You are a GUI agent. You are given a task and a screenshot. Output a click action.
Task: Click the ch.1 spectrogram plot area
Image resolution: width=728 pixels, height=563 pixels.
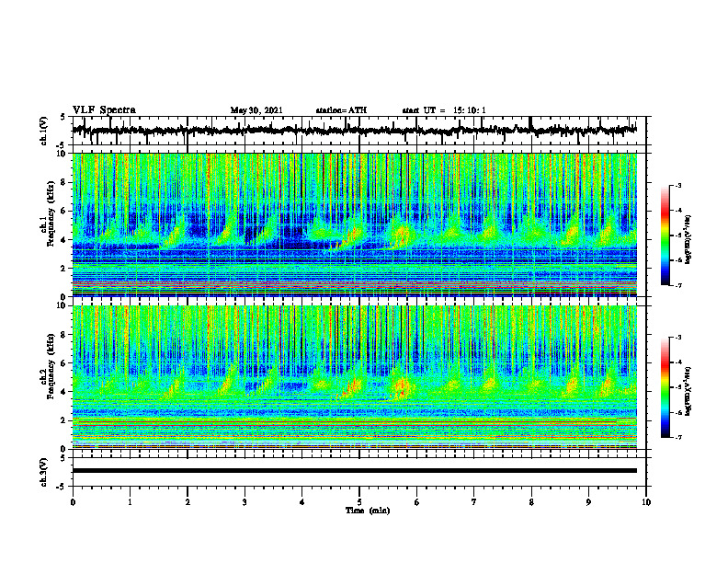355,224
